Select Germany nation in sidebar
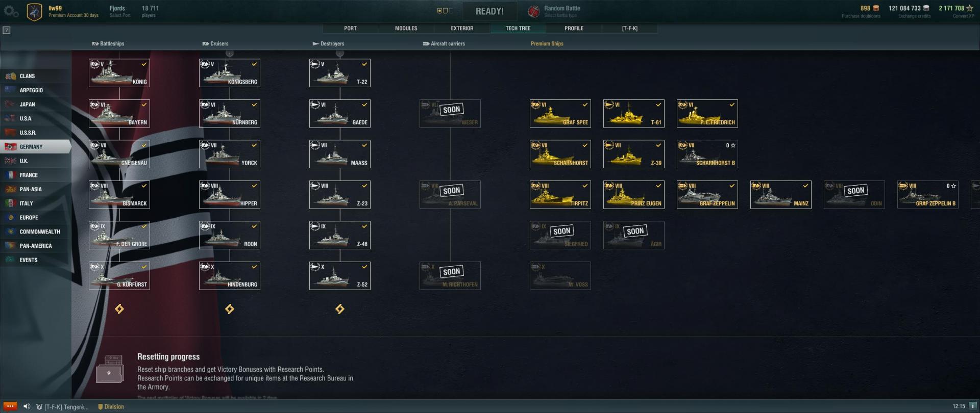 [x=36, y=146]
